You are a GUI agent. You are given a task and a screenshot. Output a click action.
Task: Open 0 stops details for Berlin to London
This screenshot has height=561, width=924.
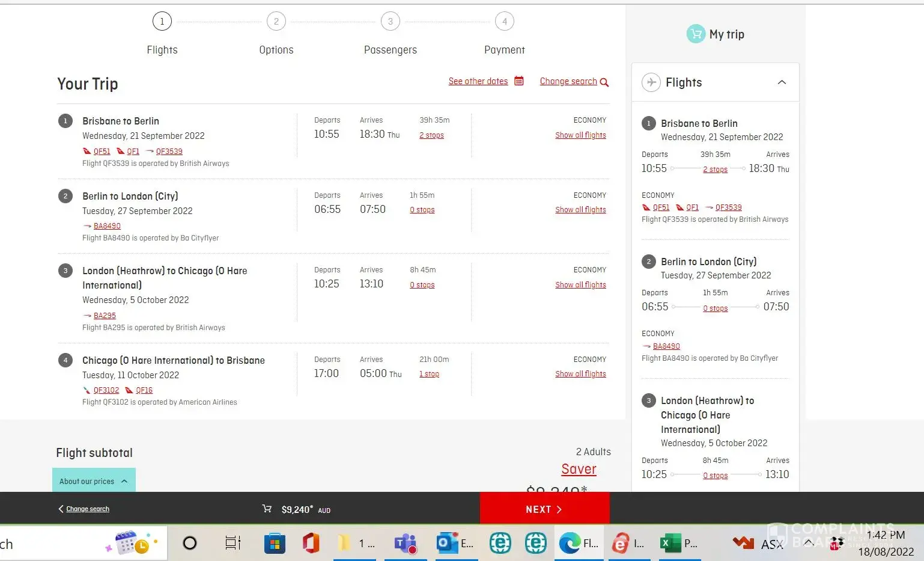[422, 210]
